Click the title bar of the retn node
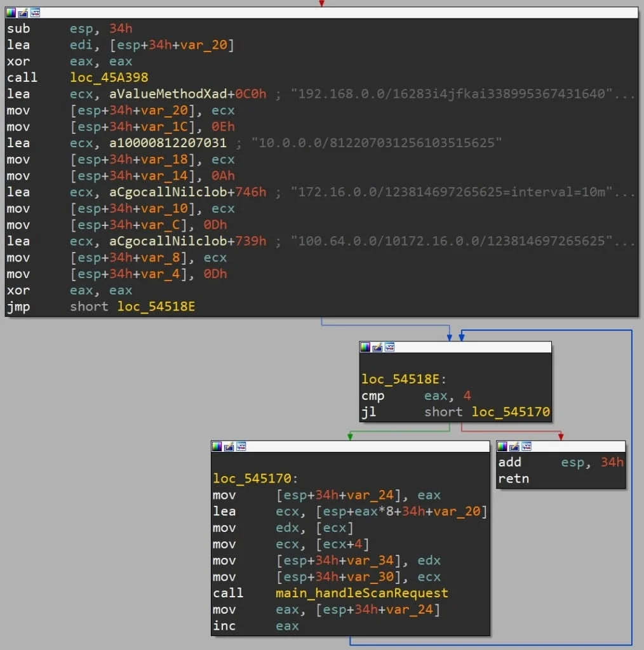 (x=561, y=446)
